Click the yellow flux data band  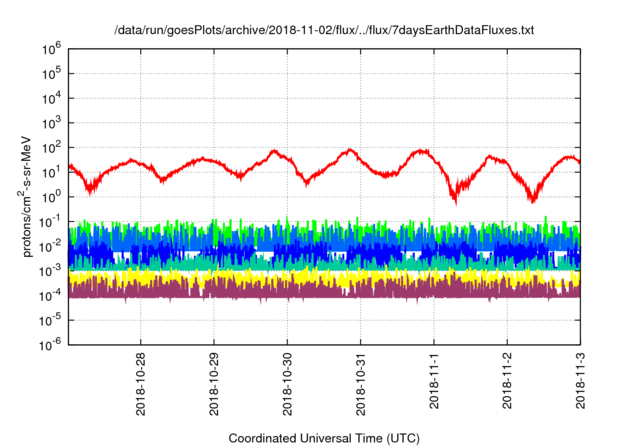(324, 277)
